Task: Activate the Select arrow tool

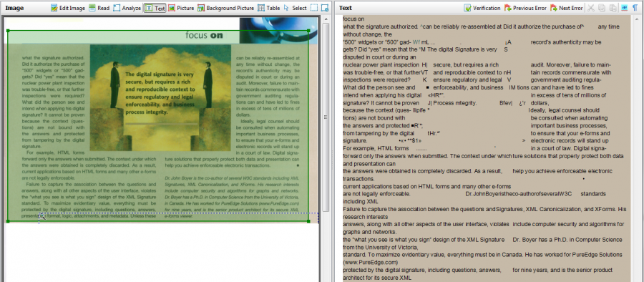Action: click(295, 8)
